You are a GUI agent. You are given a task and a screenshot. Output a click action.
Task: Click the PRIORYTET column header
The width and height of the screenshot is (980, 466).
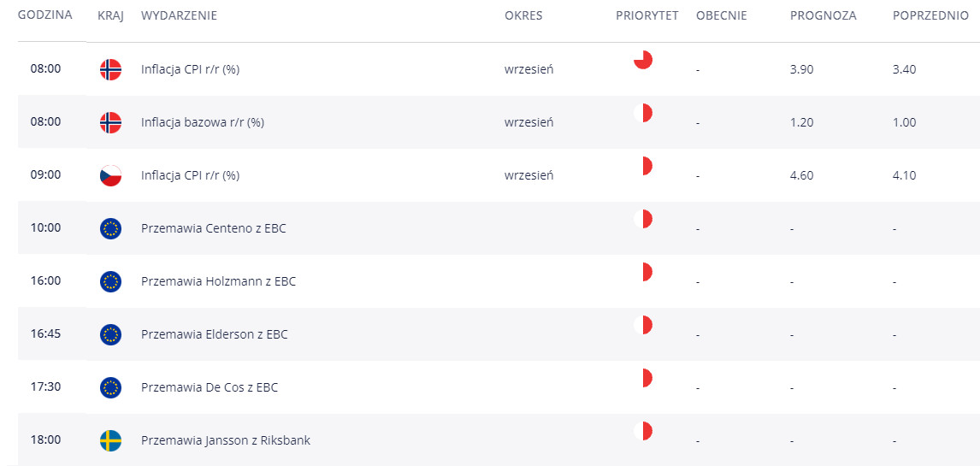pos(646,15)
